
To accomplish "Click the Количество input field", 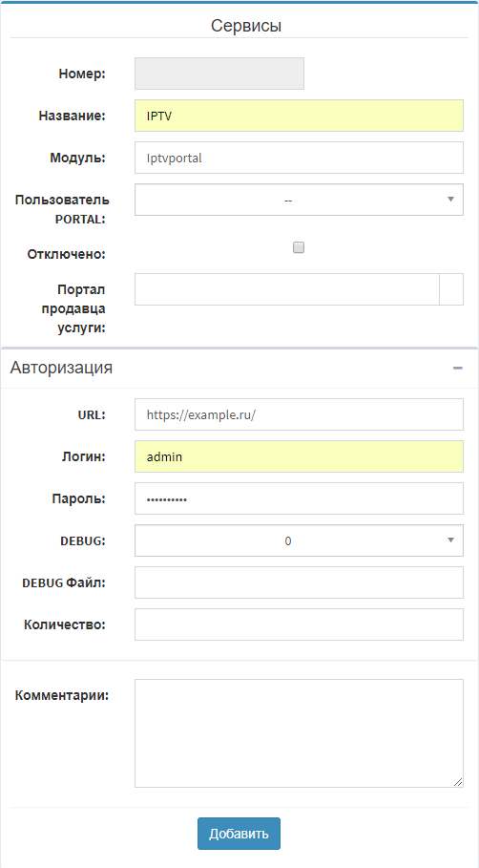I will point(299,625).
